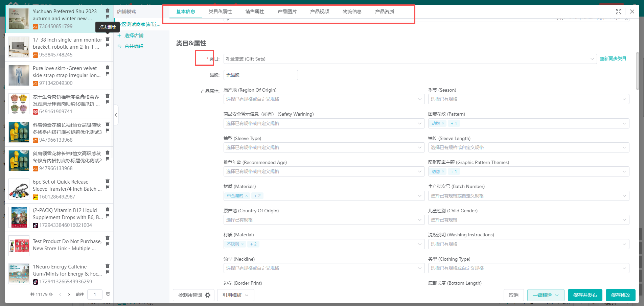This screenshot has height=306, width=644.
Task: Open the 推荐年龄 (Recommended Age) dropdown
Action: coord(324,171)
